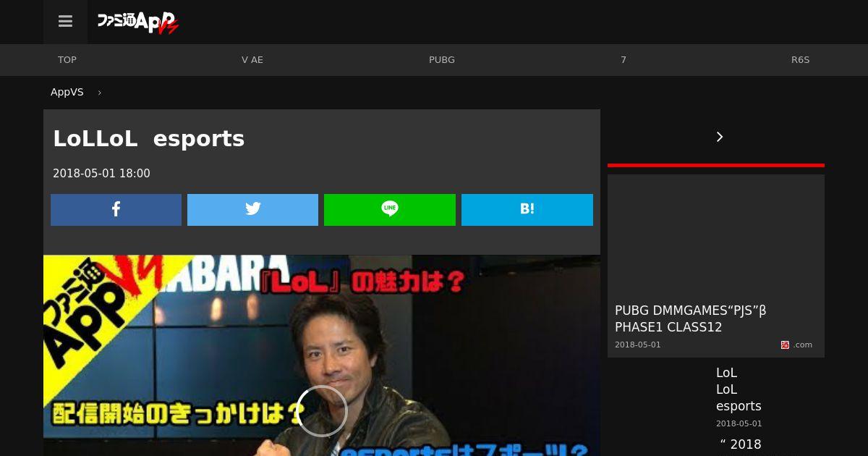Click the article main image of man
The width and height of the screenshot is (868, 456).
(322, 355)
